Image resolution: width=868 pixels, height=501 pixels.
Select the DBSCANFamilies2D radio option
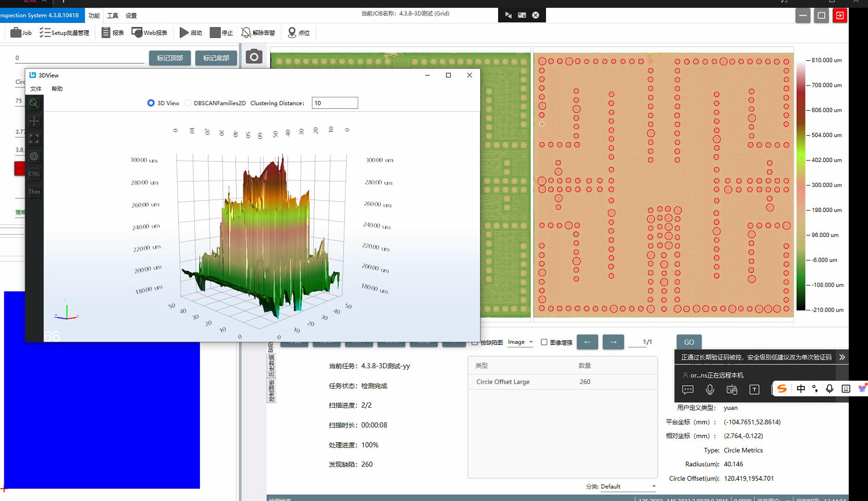[x=188, y=103]
